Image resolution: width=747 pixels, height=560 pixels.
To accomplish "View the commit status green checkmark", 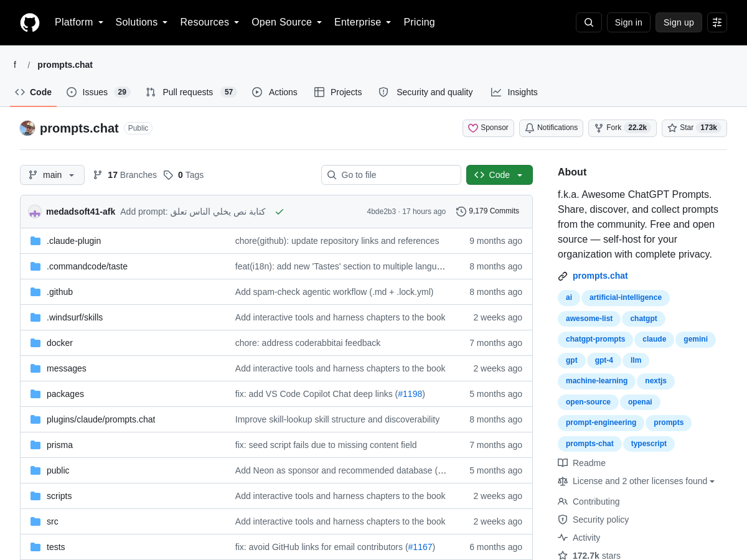I will 280,212.
